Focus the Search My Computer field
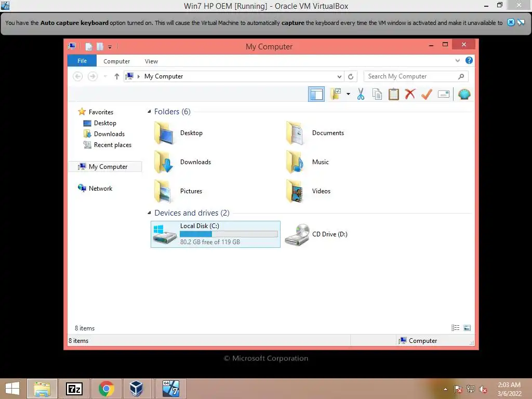Screen dimensions: 532x399 pyautogui.click(x=416, y=76)
